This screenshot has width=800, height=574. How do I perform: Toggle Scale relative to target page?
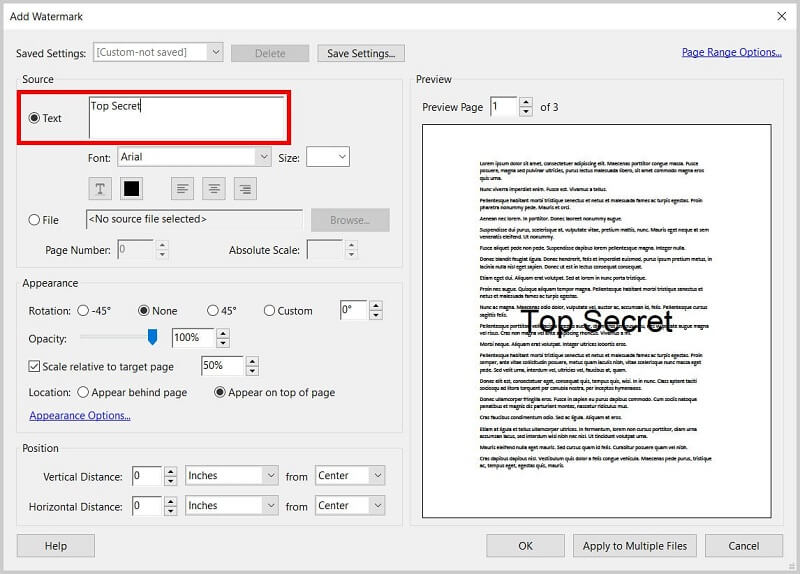[x=34, y=366]
